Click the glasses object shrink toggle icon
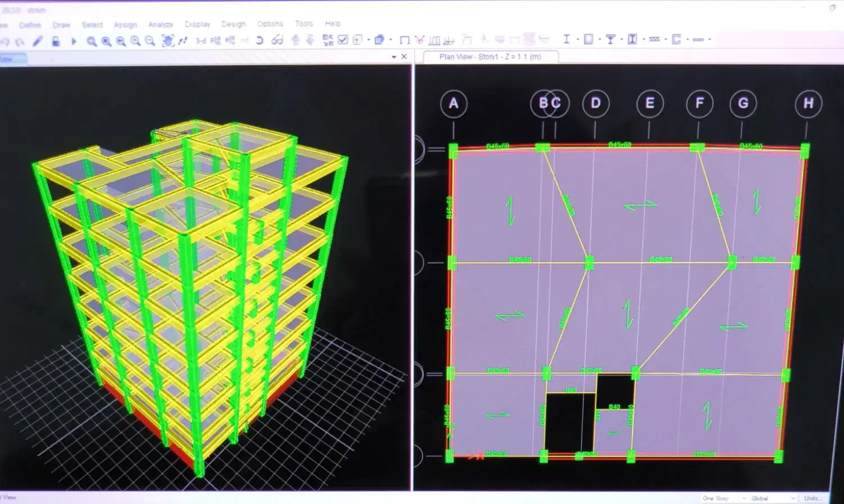This screenshot has width=844, height=504. click(277, 40)
